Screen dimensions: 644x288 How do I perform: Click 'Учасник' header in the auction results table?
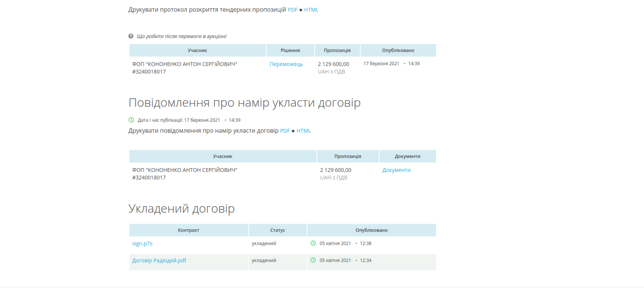[198, 51]
